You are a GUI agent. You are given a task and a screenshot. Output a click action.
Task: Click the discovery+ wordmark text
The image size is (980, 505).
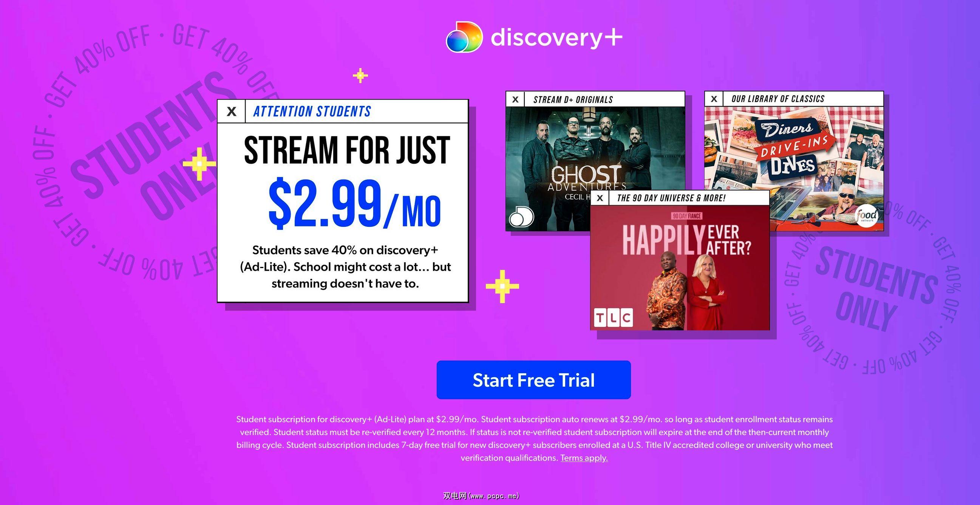coord(556,38)
